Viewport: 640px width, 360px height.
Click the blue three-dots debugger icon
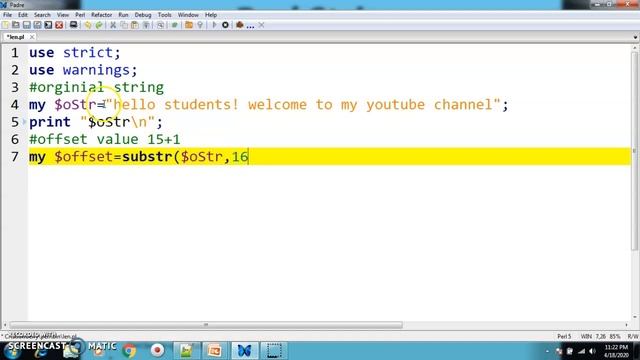pyautogui.click(x=250, y=26)
